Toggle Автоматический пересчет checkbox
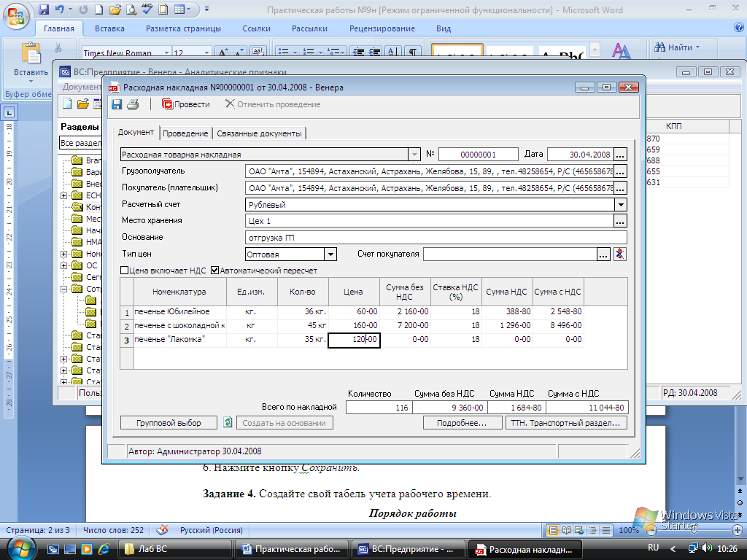Image resolution: width=747 pixels, height=560 pixels. point(215,271)
